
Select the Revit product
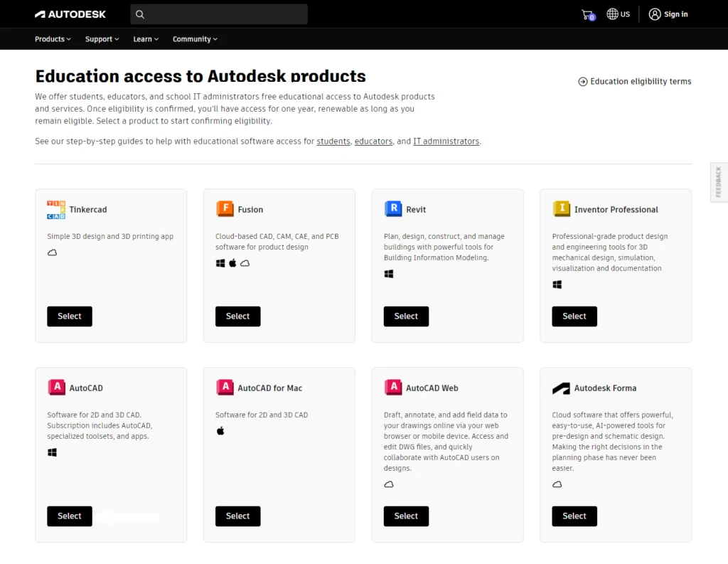pyautogui.click(x=406, y=316)
